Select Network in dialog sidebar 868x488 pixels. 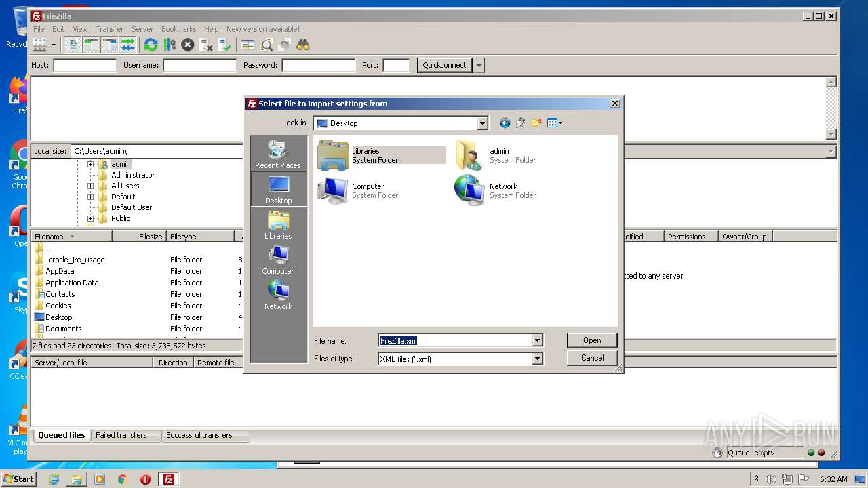click(278, 295)
